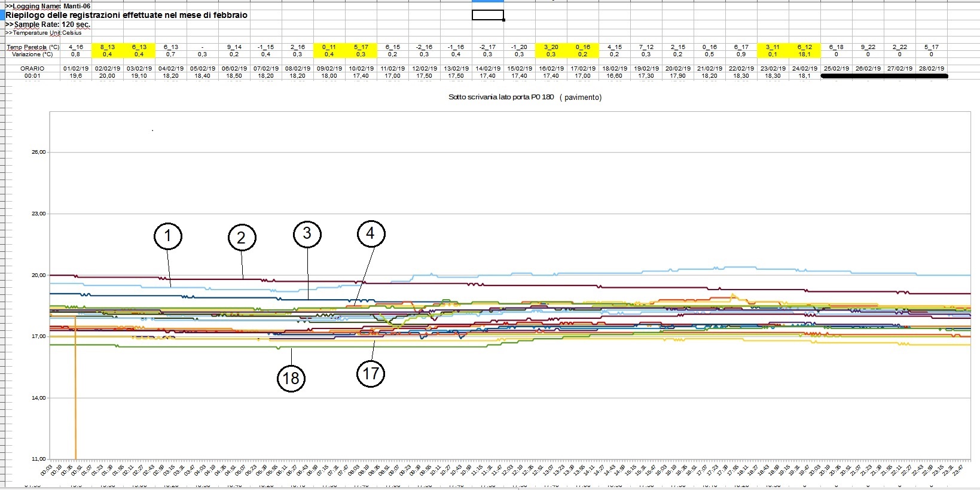Click the 20,00 y-axis label
The image size is (980, 490).
tap(38, 275)
